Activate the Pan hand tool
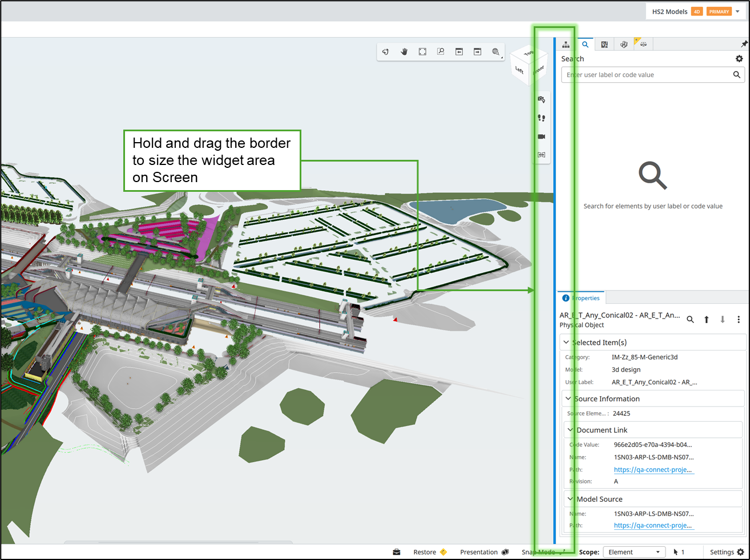750x560 pixels. [404, 52]
